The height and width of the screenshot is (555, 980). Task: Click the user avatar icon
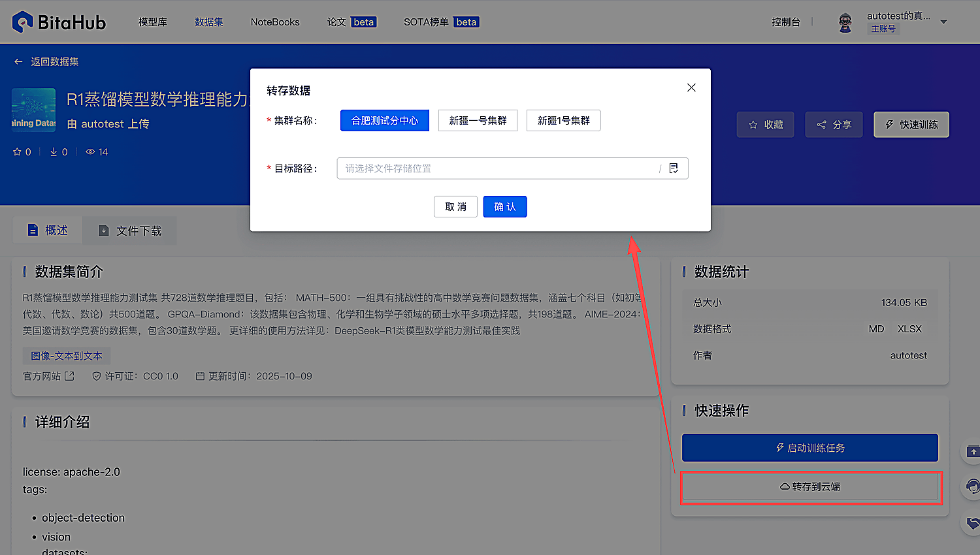pos(845,23)
